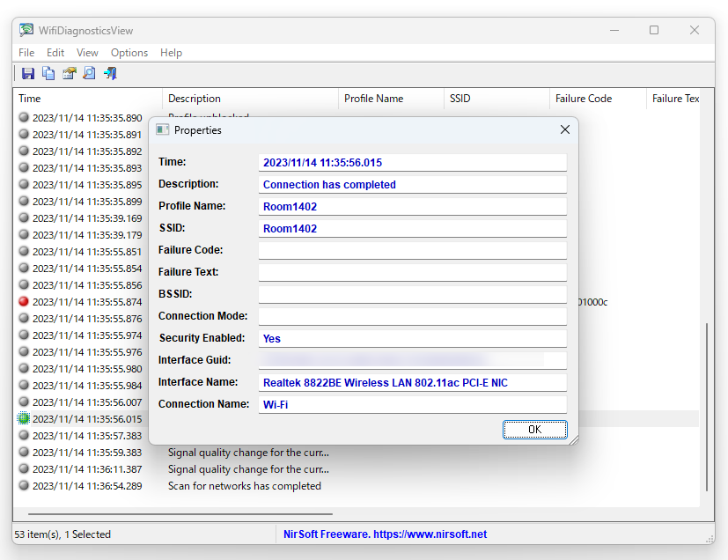Select row 2023/11/14 11:35:55.976
Screen dimensions: 728x560
(x=87, y=352)
